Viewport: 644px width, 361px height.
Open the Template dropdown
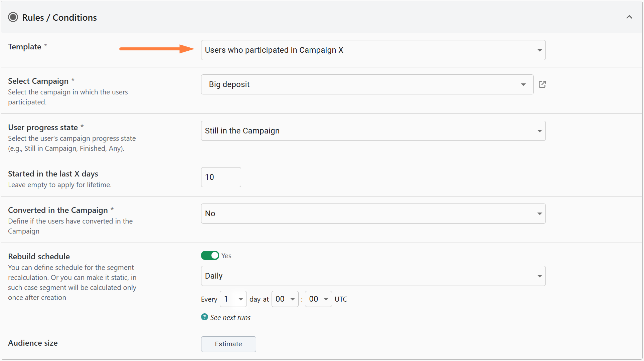[373, 50]
